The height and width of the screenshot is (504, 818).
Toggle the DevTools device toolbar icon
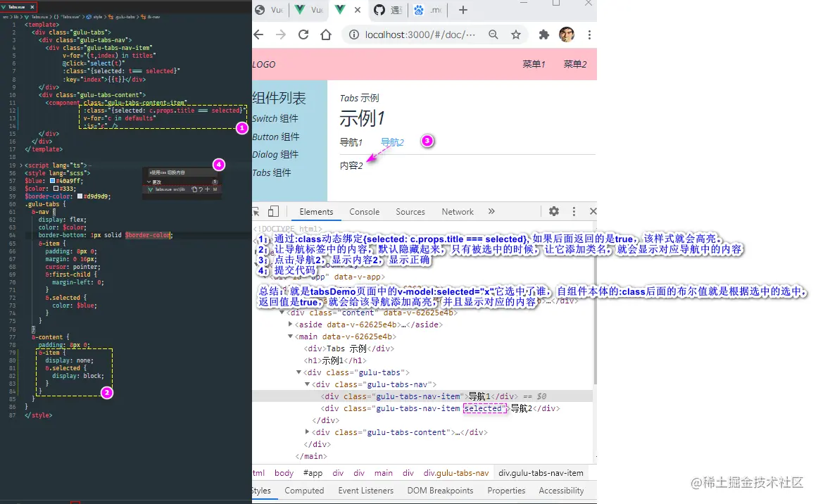(x=273, y=211)
